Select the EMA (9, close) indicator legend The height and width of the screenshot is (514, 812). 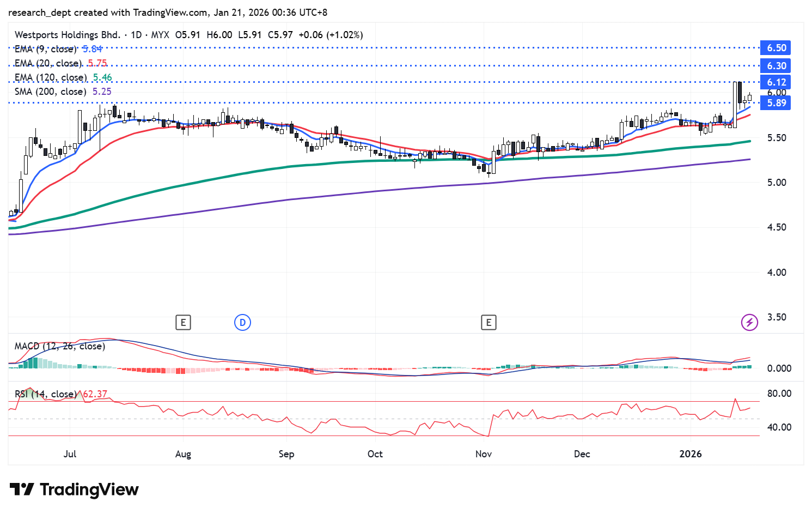point(46,49)
